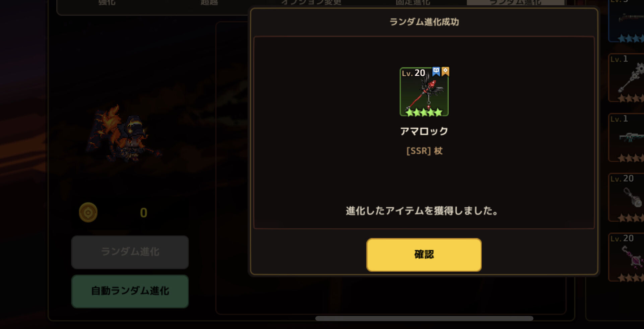Click the yellow 確認 confirm button

pos(424,255)
